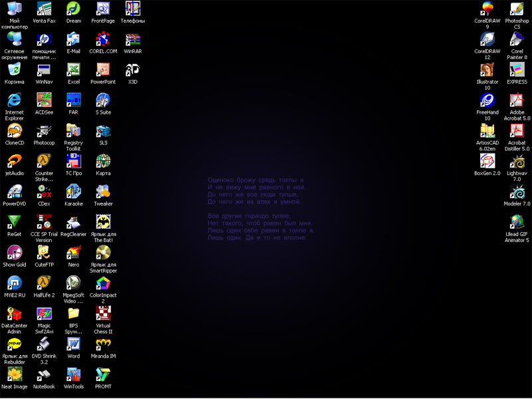Click the Photocop shortcut
Image resolution: width=532 pixels, height=399 pixels.
click(44, 130)
